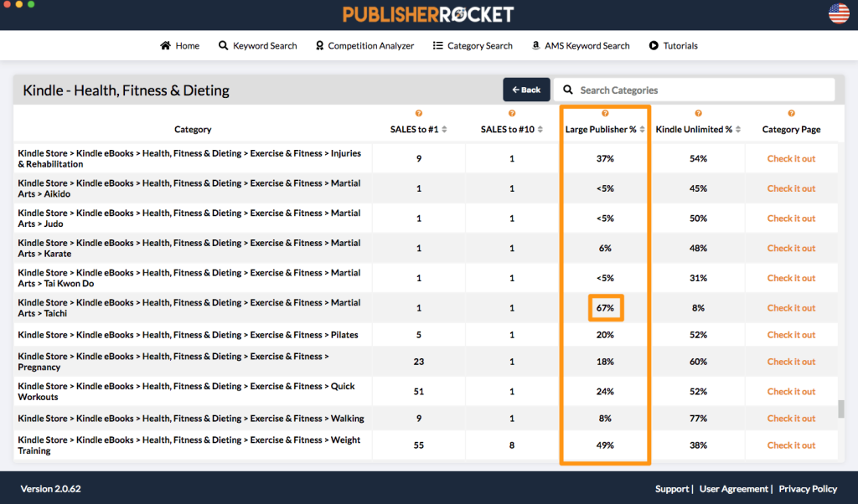Click the help icon above SALES to #1

pyautogui.click(x=419, y=113)
